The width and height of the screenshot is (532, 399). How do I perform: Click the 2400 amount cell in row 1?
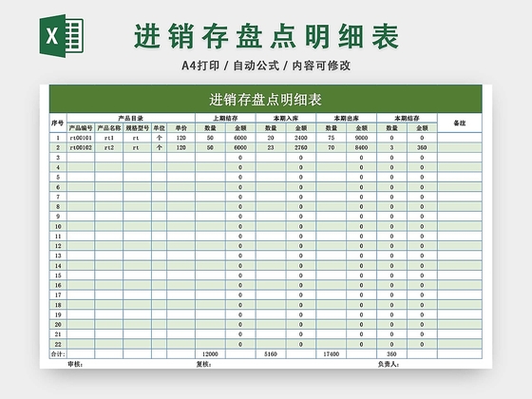(x=301, y=138)
